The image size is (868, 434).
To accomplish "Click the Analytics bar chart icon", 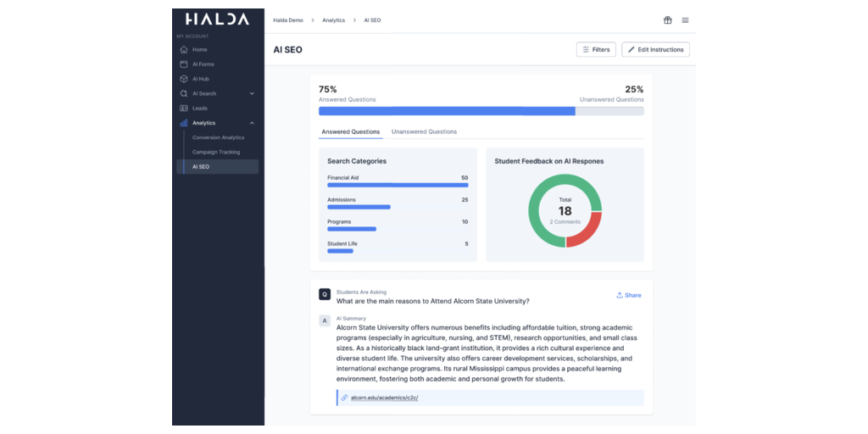I will (x=184, y=123).
